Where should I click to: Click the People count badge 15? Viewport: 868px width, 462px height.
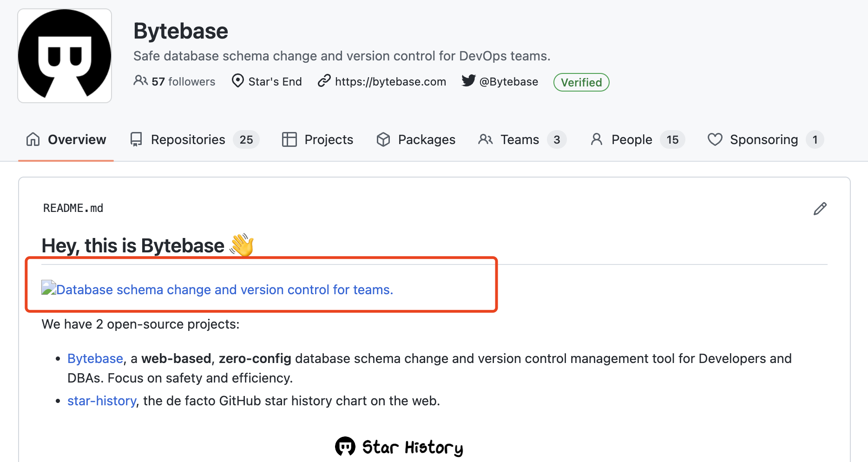coord(672,139)
